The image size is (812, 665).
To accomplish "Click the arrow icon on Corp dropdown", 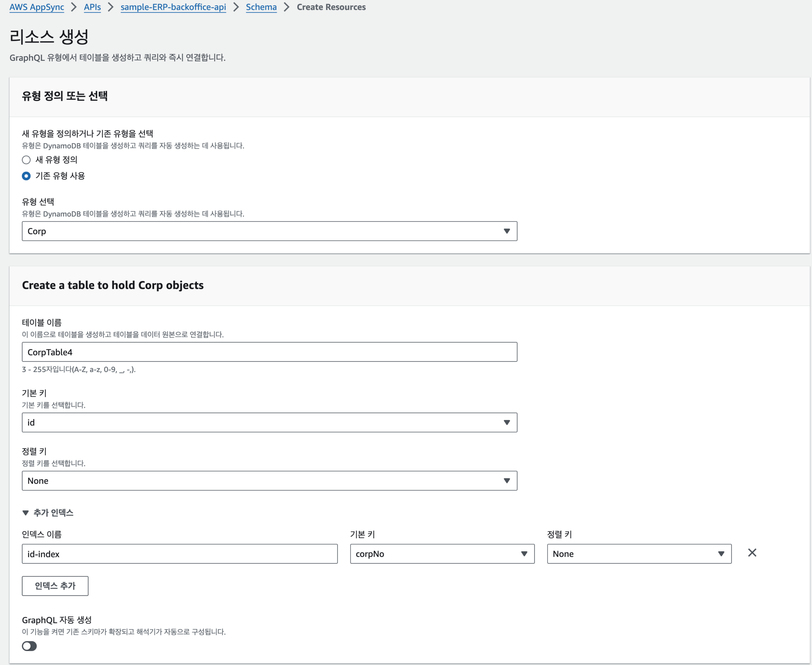I will [x=507, y=231].
